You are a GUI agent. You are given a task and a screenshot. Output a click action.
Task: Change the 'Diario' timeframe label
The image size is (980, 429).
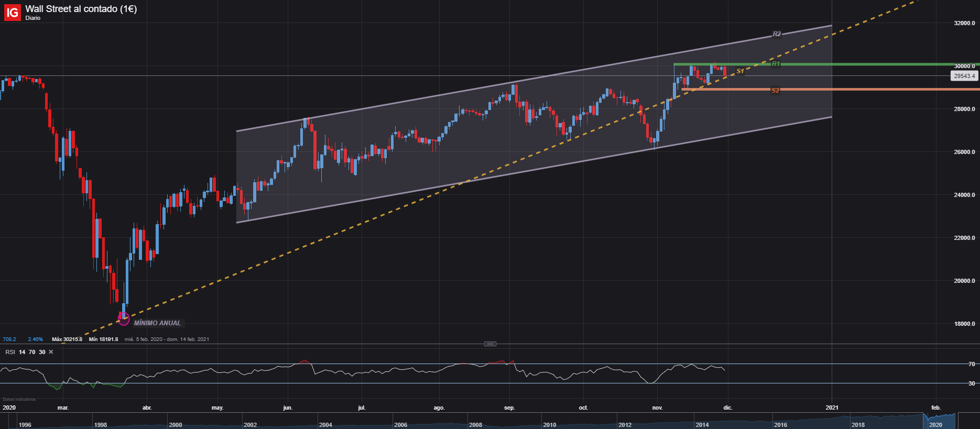(x=33, y=18)
